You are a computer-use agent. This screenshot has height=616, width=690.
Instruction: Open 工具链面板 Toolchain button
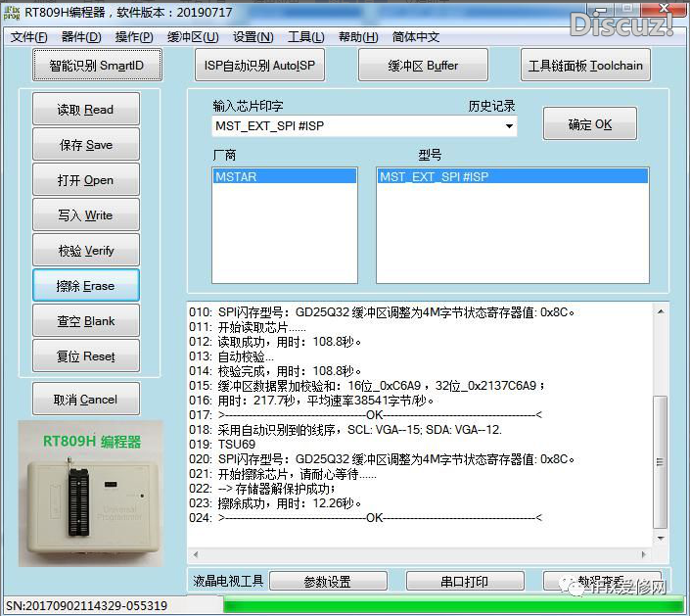(585, 66)
